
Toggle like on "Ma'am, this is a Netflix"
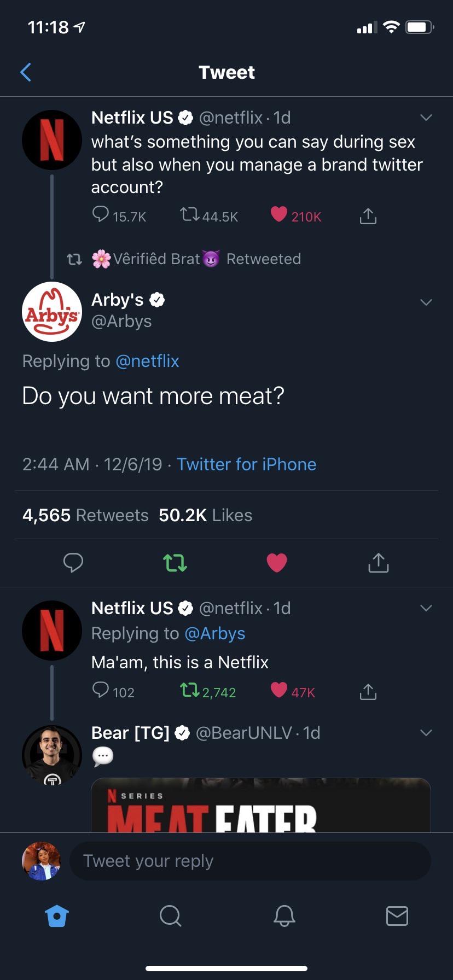pos(279,691)
